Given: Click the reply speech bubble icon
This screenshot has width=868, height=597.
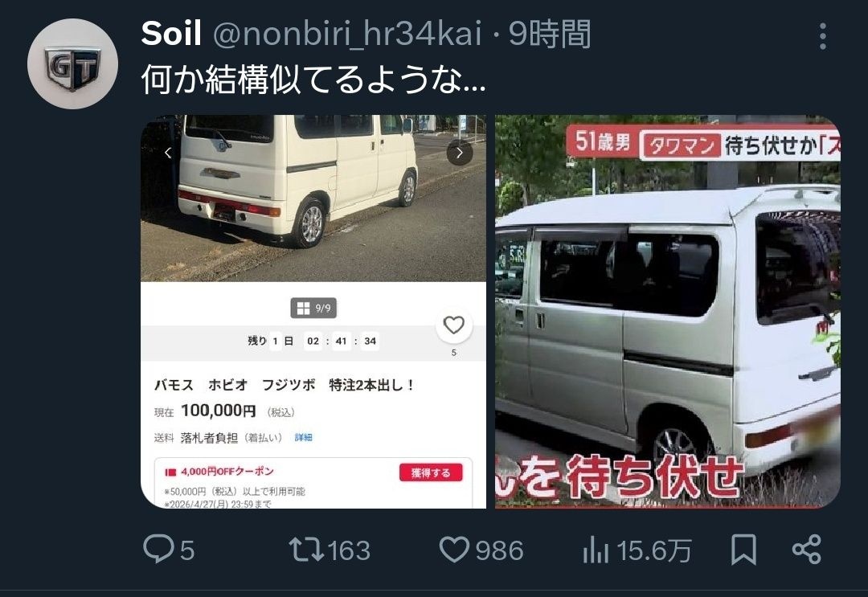Looking at the screenshot, I should point(158,549).
